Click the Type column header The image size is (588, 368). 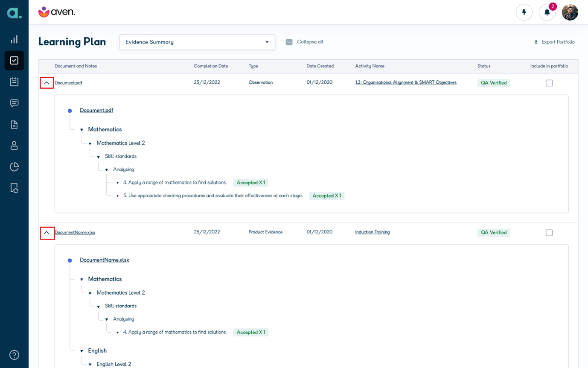point(253,66)
